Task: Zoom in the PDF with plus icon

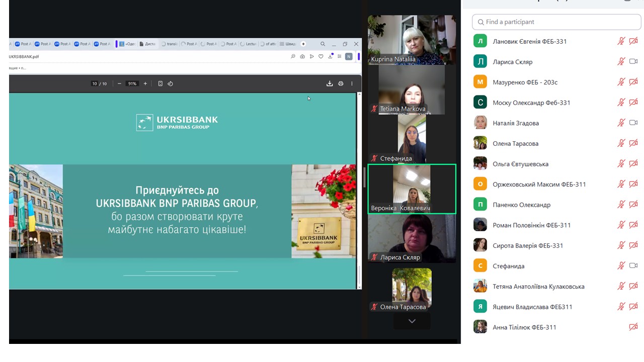Action: [145, 83]
